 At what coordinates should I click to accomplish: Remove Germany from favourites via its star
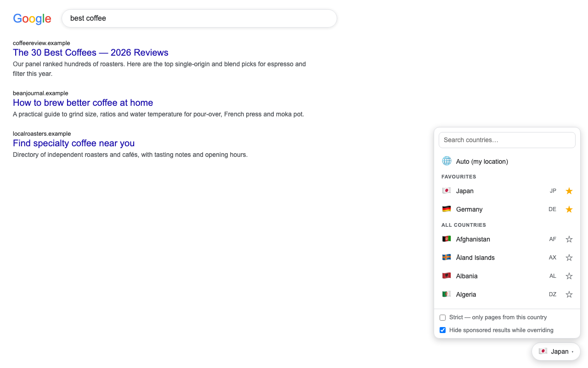pyautogui.click(x=569, y=209)
